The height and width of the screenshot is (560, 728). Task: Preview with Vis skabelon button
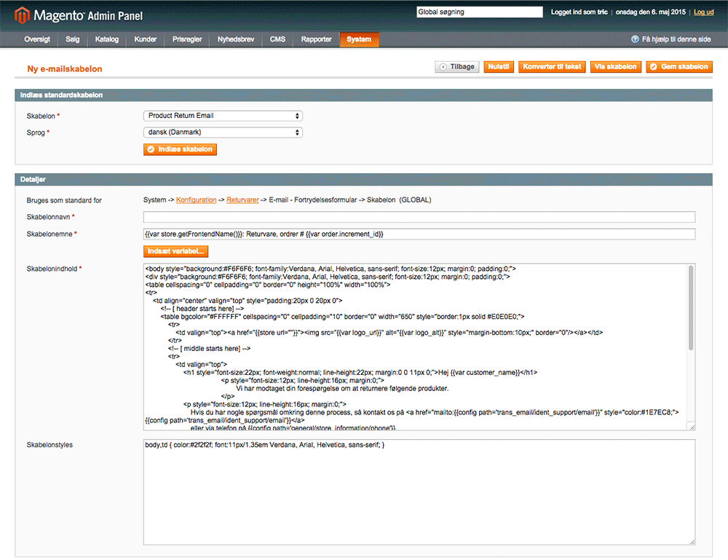615,67
